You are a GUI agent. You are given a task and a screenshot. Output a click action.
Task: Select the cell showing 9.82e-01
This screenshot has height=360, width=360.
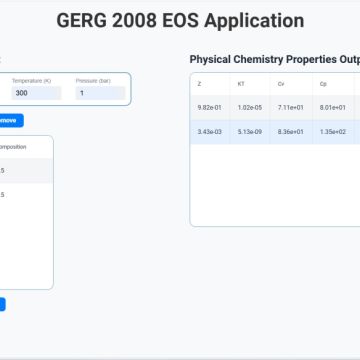pos(210,108)
